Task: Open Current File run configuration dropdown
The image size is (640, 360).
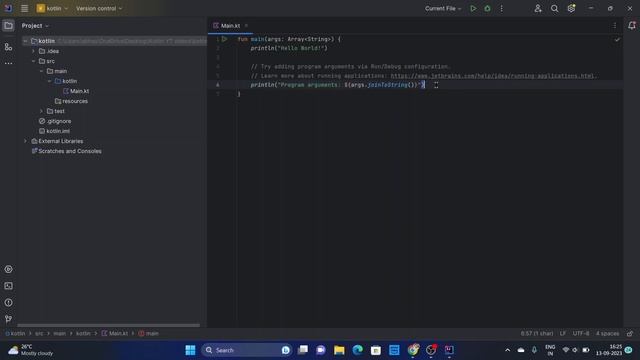Action: click(443, 8)
